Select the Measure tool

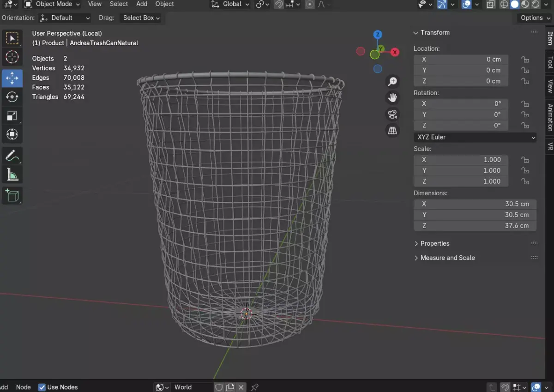click(12, 175)
